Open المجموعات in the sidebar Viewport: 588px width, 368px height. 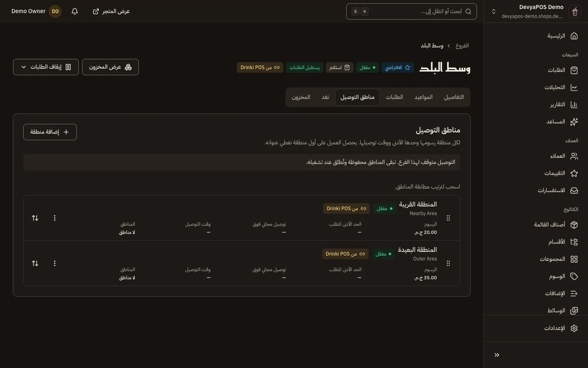pyautogui.click(x=536, y=259)
